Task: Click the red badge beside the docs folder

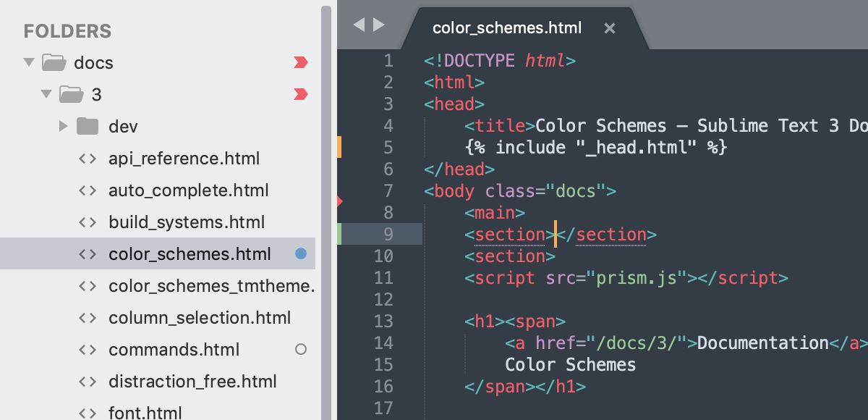Action: point(301,62)
